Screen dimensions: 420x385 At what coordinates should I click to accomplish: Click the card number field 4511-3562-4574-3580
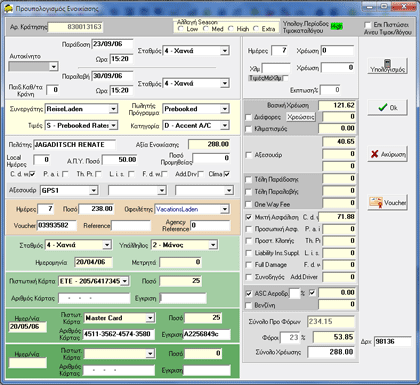(119, 334)
